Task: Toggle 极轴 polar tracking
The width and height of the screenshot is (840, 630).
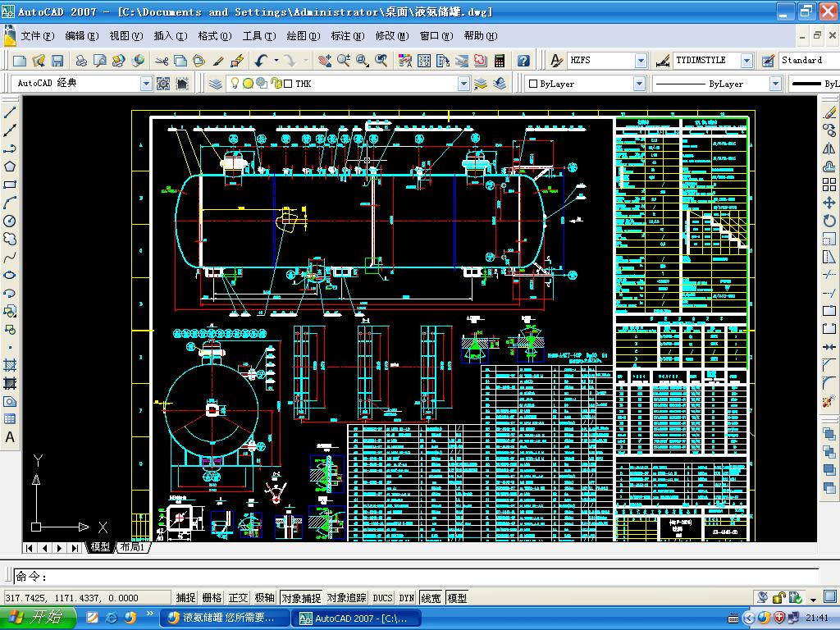Action: click(x=265, y=598)
